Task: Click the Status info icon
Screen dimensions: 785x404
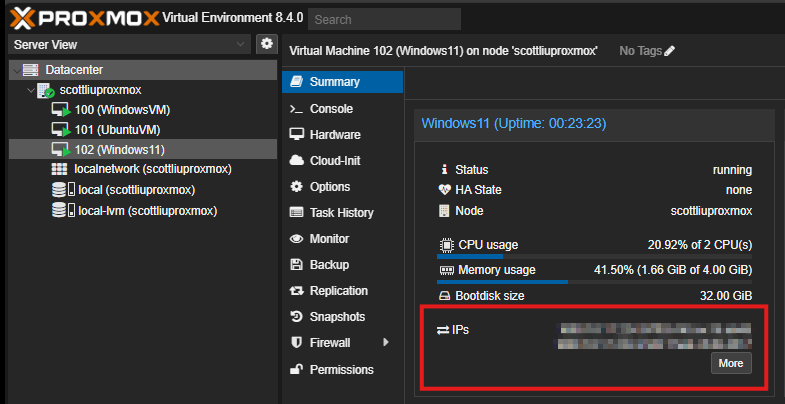Action: (x=444, y=170)
